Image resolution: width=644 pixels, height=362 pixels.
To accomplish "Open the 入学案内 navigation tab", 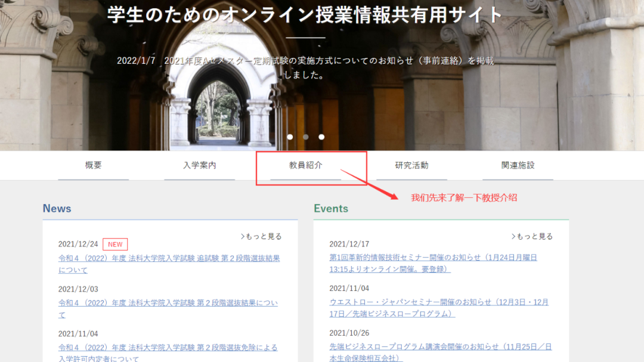I will point(200,165).
